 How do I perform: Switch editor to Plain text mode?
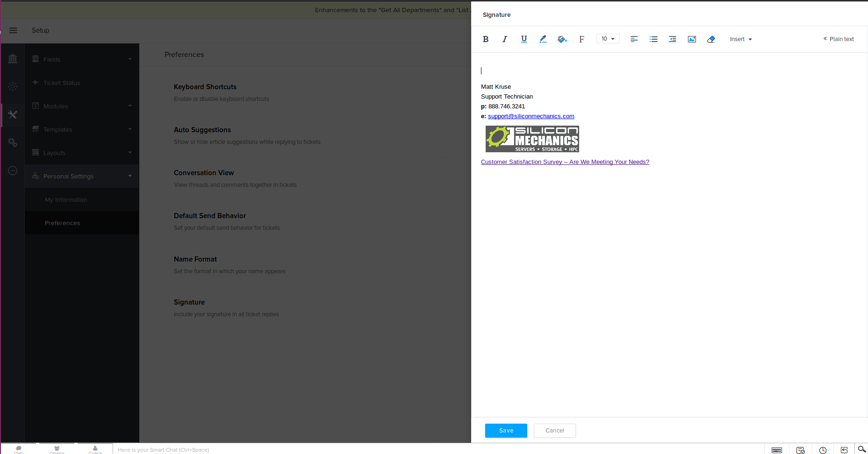839,39
